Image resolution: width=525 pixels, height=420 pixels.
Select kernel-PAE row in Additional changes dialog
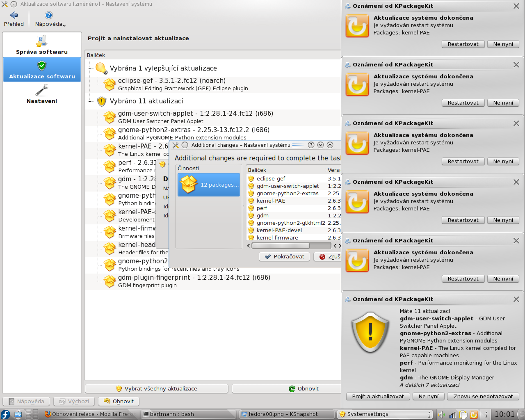[x=293, y=201]
